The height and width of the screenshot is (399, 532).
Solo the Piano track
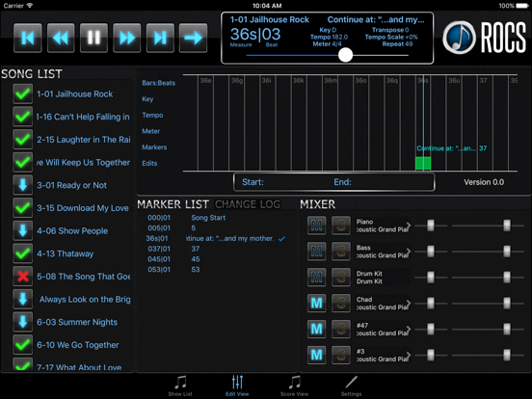341,226
